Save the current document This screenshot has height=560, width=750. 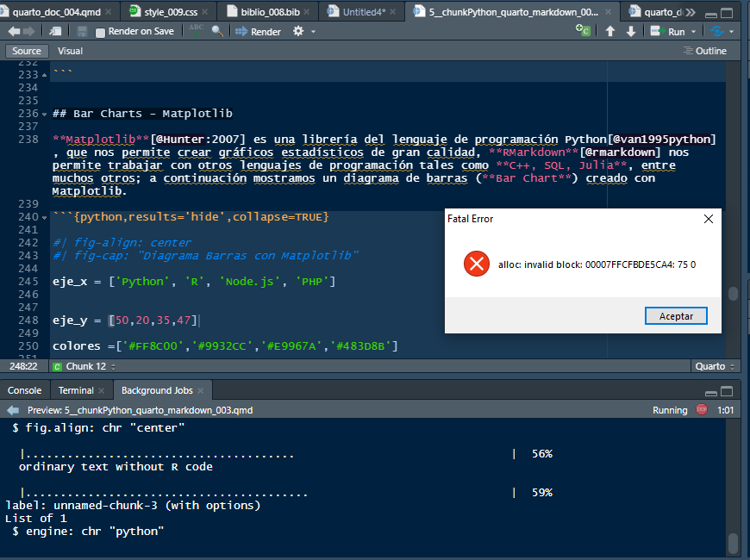(x=82, y=32)
